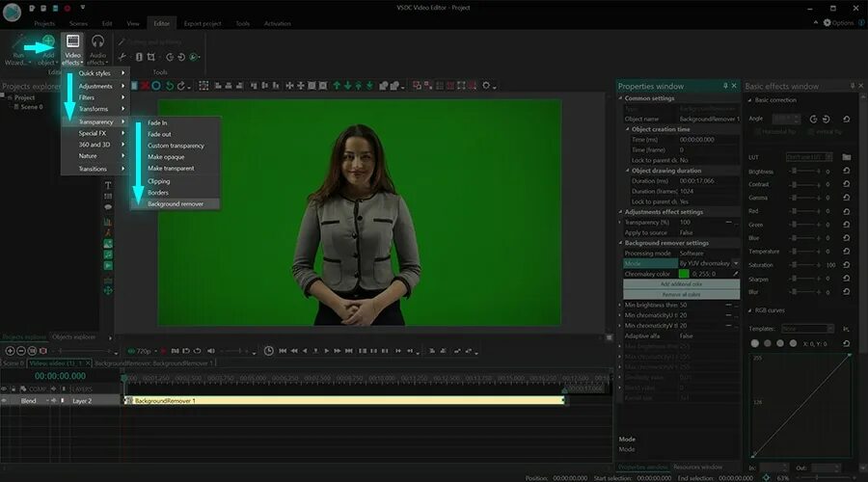Image resolution: width=868 pixels, height=482 pixels.
Task: Click the green chromakey color swatch
Action: pos(684,274)
